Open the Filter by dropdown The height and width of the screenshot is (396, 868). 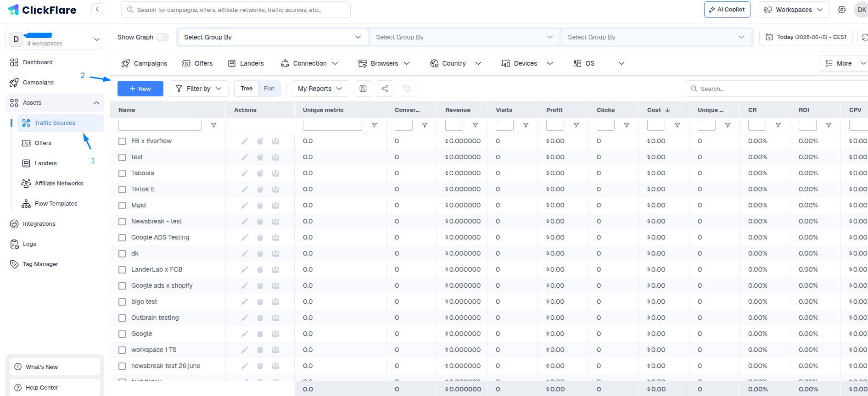click(199, 89)
